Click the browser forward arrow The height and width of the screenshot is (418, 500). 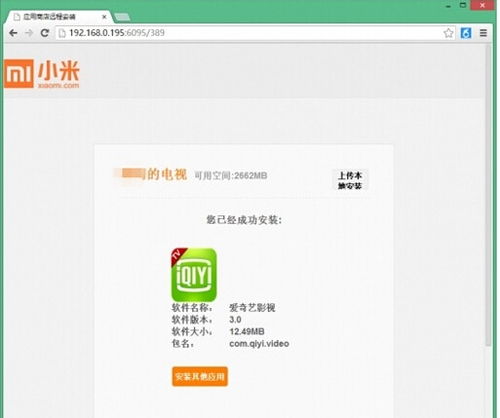29,33
